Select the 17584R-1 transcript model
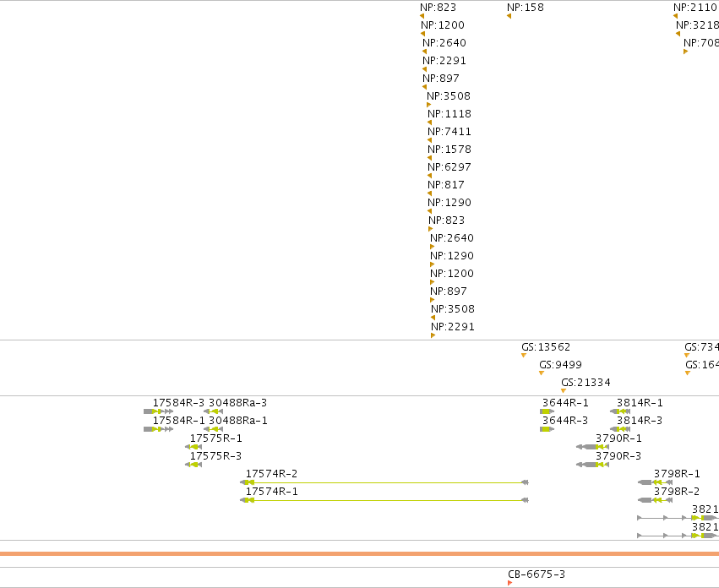 (x=159, y=429)
